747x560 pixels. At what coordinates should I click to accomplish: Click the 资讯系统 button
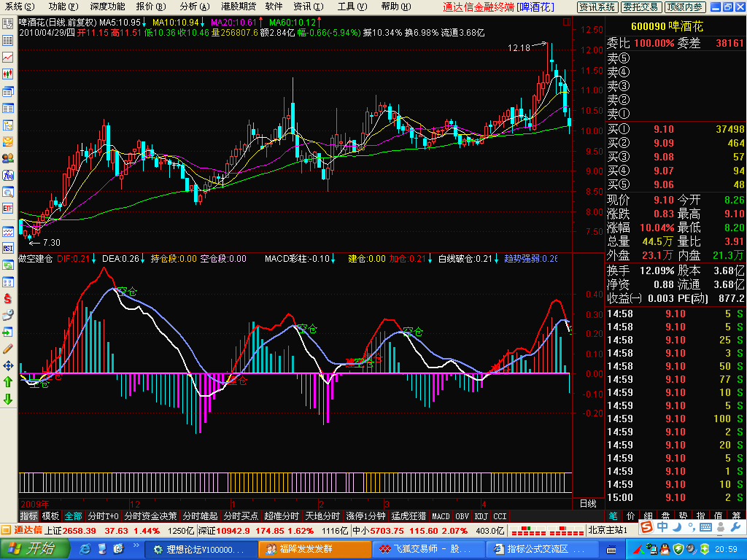click(x=597, y=7)
